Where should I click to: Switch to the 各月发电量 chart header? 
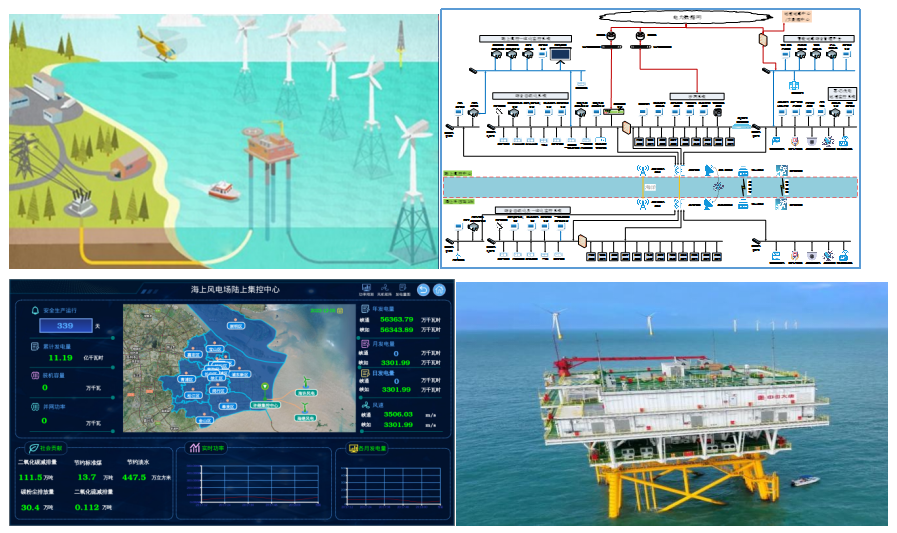366,449
